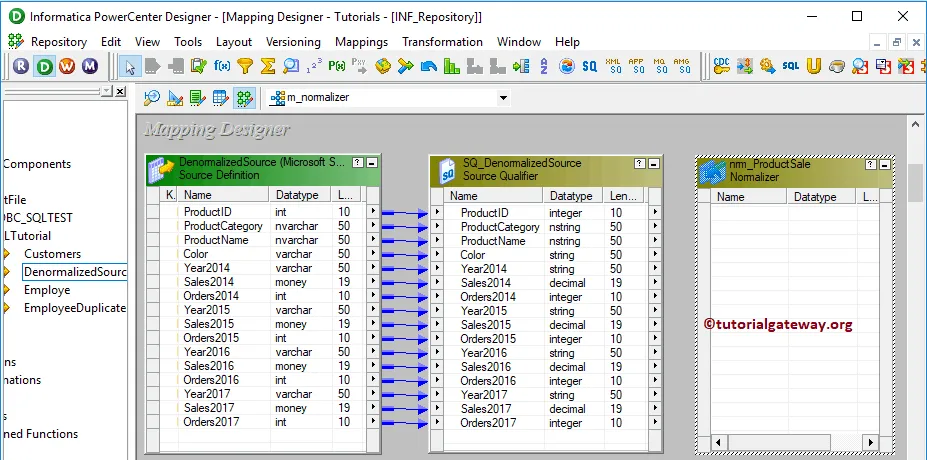This screenshot has height=460, width=927.
Task: Close the navigator panel
Action: click(120, 91)
